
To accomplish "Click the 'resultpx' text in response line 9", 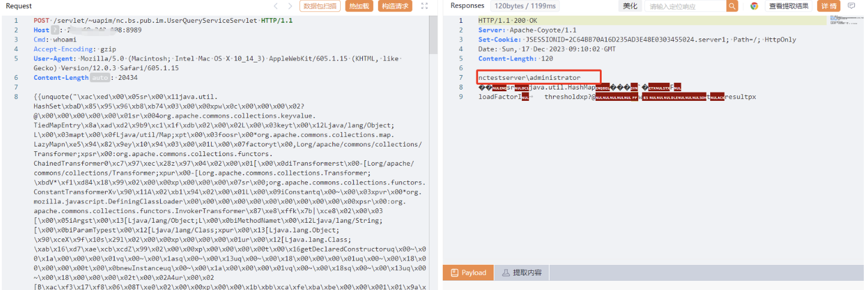I will pos(741,97).
